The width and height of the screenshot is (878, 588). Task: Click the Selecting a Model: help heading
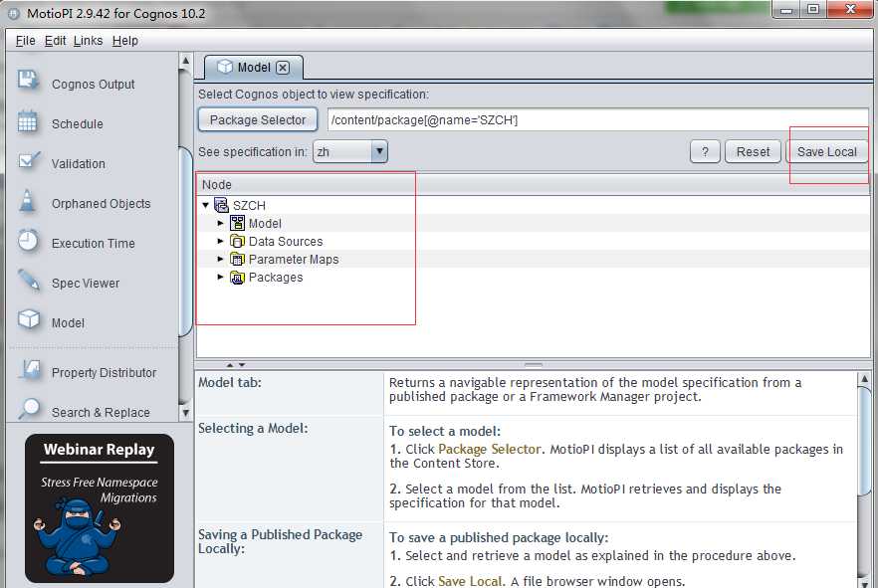pyautogui.click(x=253, y=429)
